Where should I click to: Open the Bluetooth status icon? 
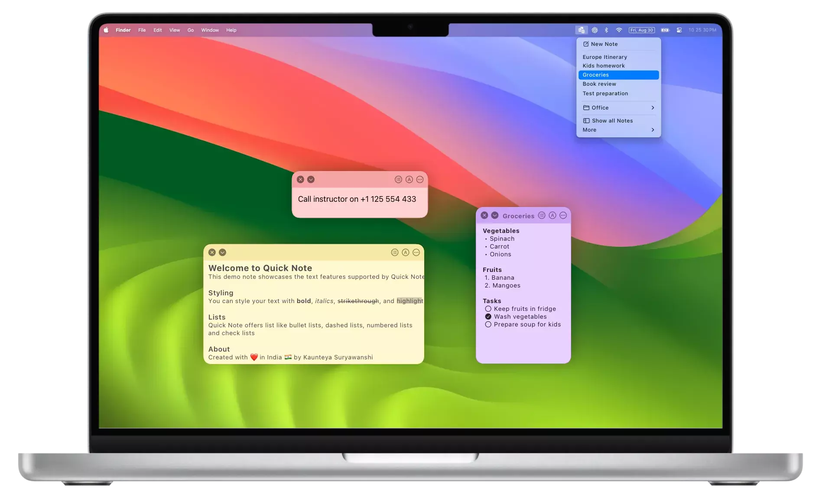(606, 30)
